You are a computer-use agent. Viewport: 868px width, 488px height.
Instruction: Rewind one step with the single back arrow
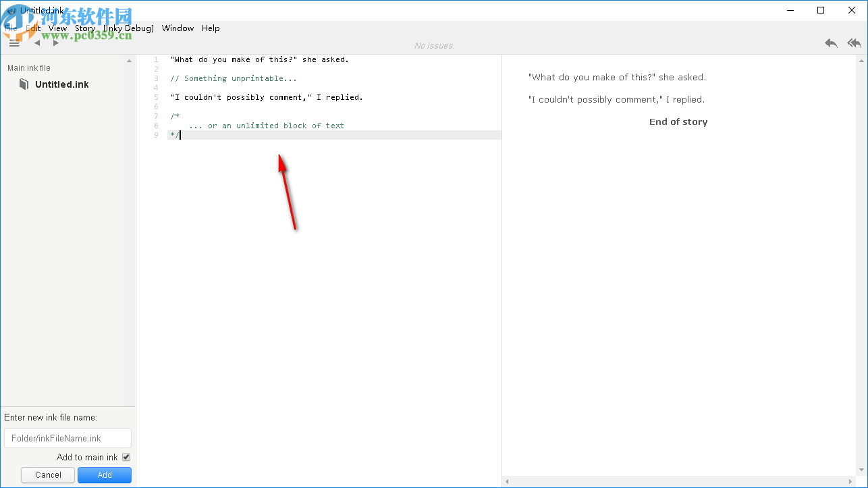click(x=831, y=43)
